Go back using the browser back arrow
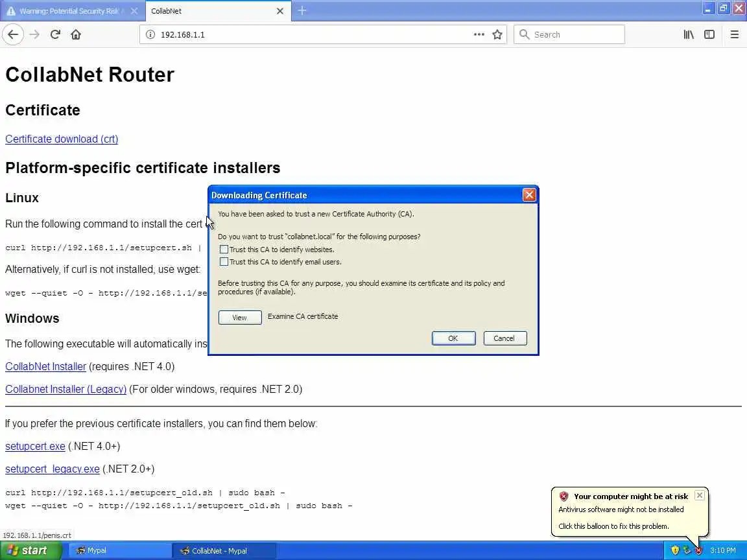This screenshot has height=560, width=747. click(13, 34)
